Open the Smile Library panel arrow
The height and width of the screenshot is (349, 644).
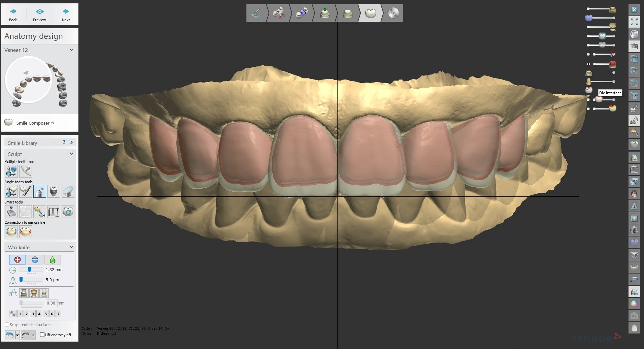pos(72,142)
